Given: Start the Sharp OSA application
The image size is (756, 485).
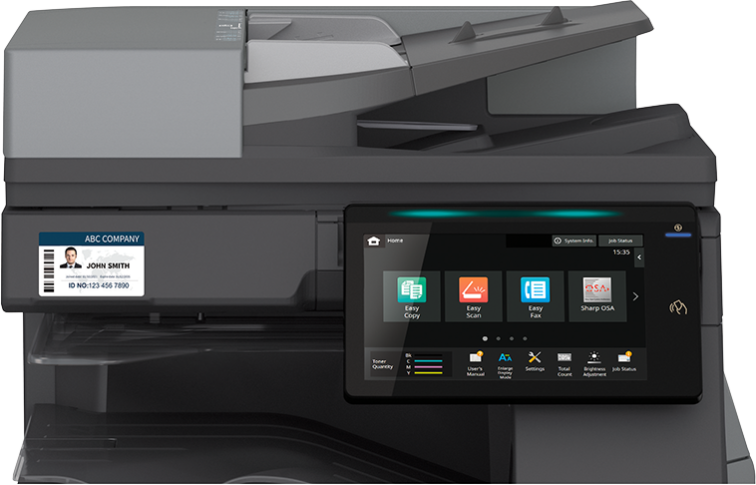Looking at the screenshot, I should (597, 296).
